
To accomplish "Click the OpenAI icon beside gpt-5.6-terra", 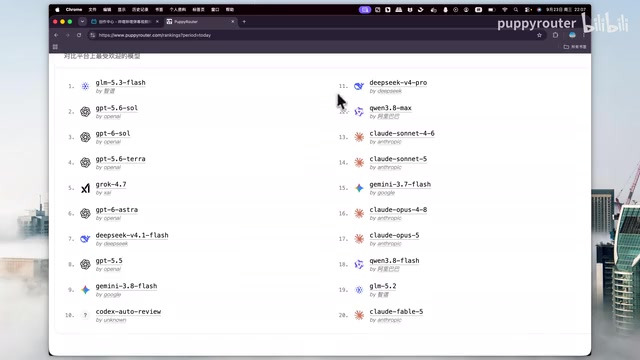I will point(85,162).
